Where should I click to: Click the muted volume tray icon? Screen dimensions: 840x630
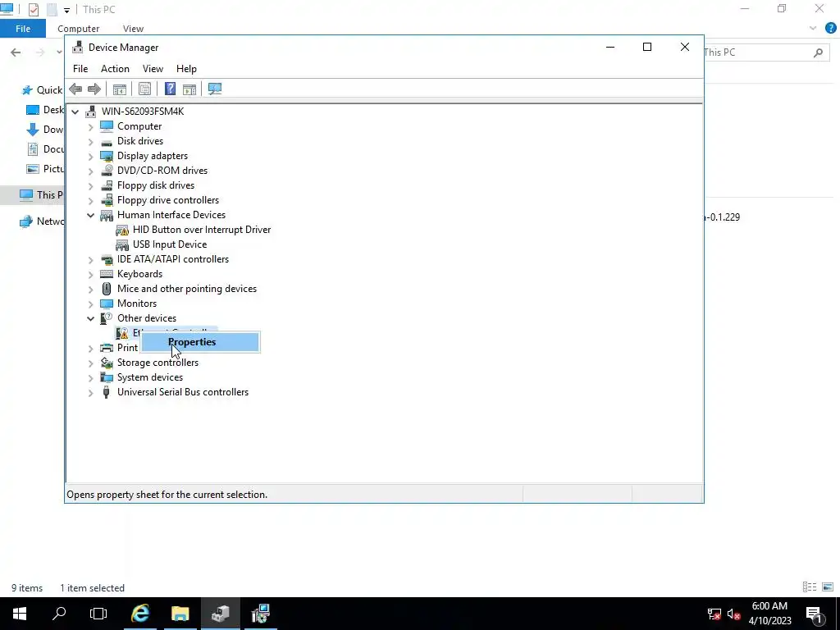point(733,614)
